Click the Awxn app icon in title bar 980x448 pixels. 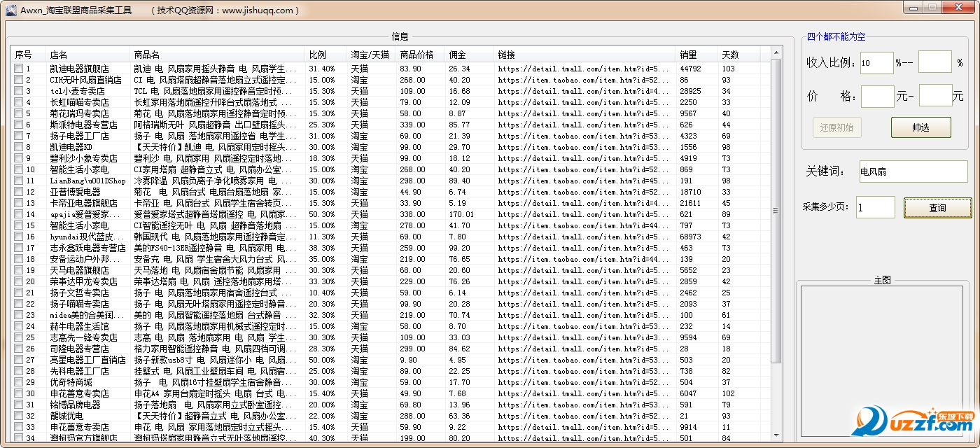(x=10, y=10)
